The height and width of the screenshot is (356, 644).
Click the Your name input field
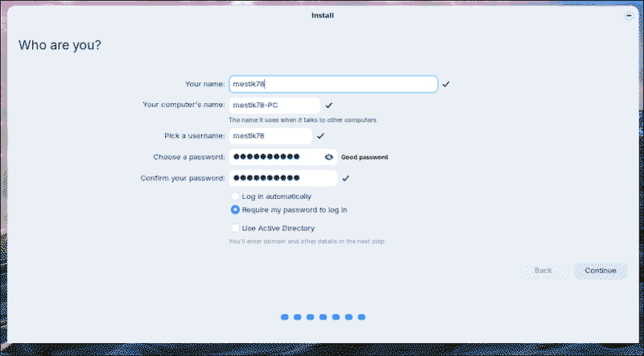(333, 85)
